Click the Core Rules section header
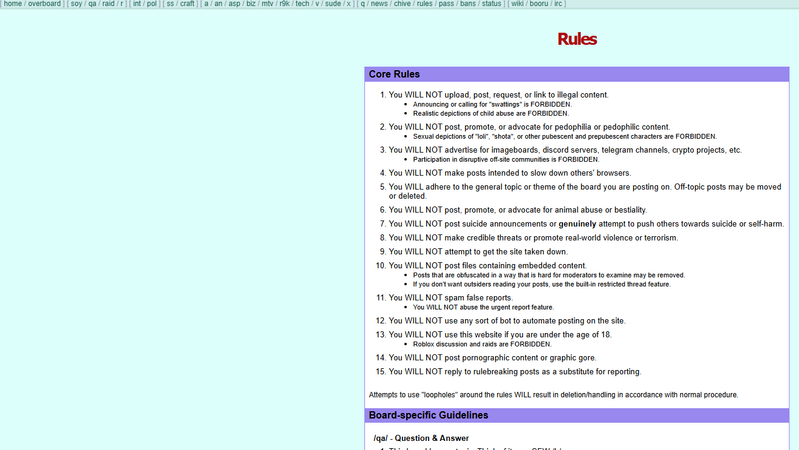Screen dimensions: 799x450 577,74
